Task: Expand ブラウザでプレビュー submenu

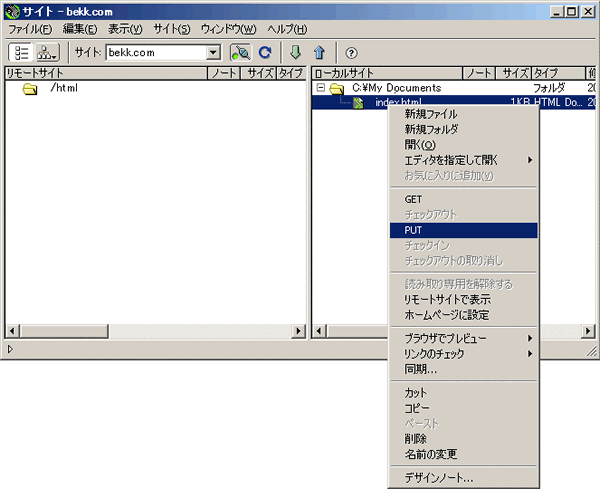Action: 530,338
